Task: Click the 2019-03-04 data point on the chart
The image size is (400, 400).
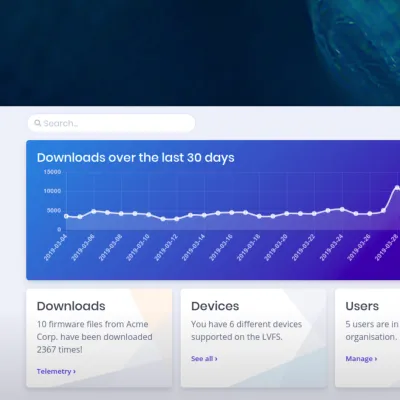Action: click(66, 216)
